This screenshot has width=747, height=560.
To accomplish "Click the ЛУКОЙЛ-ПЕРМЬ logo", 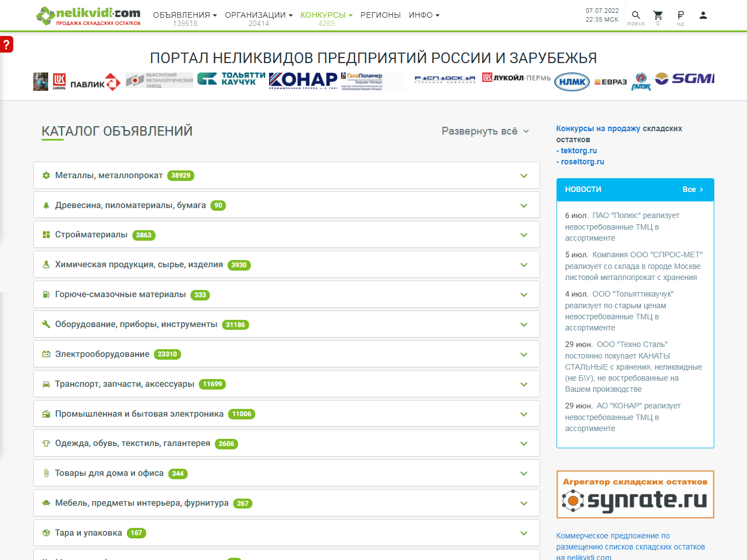I will (x=516, y=77).
